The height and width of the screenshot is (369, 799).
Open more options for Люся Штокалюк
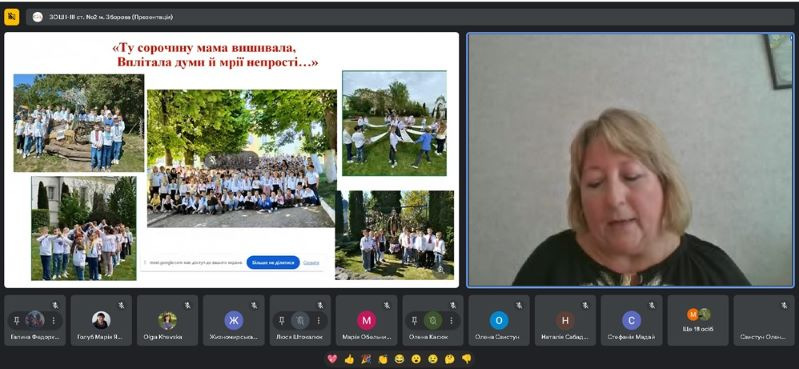click(318, 321)
